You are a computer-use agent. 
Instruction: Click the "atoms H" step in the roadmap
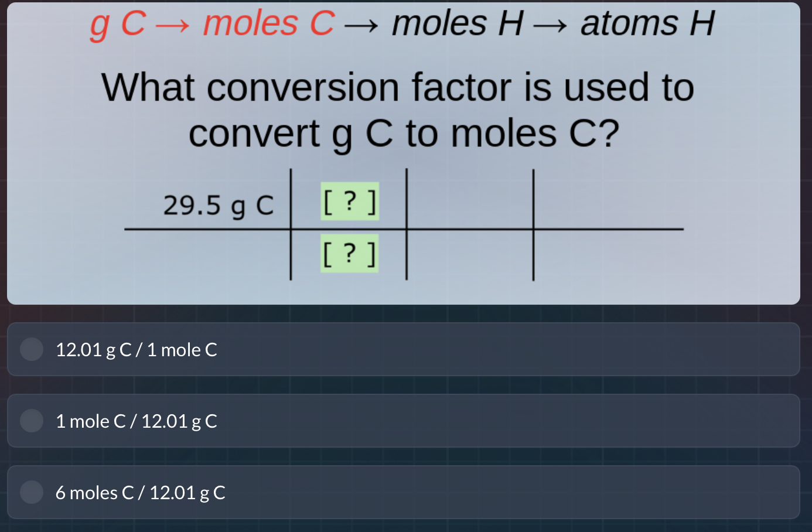click(x=647, y=23)
